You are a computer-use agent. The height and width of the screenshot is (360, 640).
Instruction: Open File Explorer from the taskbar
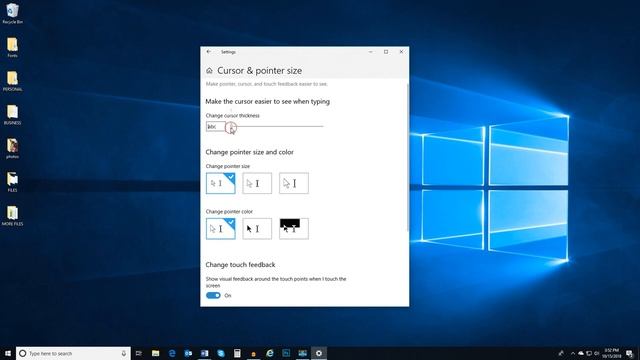tap(156, 353)
